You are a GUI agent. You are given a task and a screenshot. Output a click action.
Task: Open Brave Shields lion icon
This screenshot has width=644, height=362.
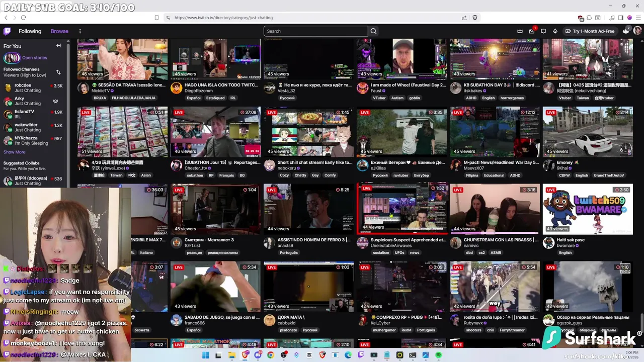tap(474, 18)
